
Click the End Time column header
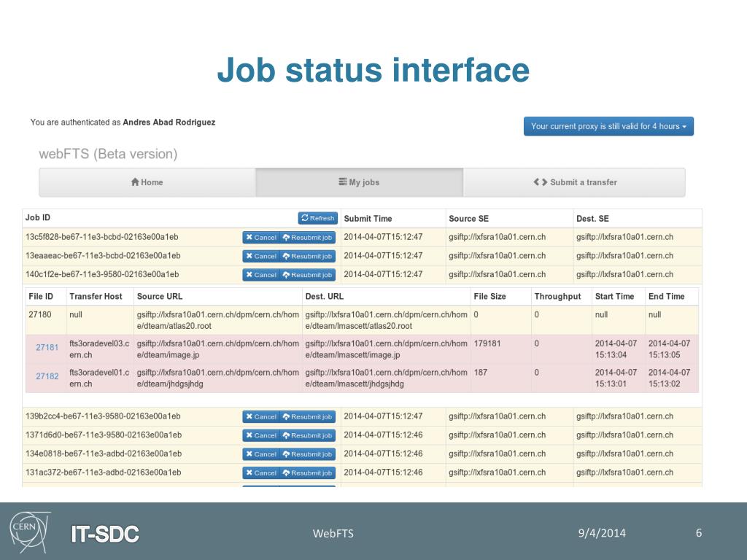(667, 296)
